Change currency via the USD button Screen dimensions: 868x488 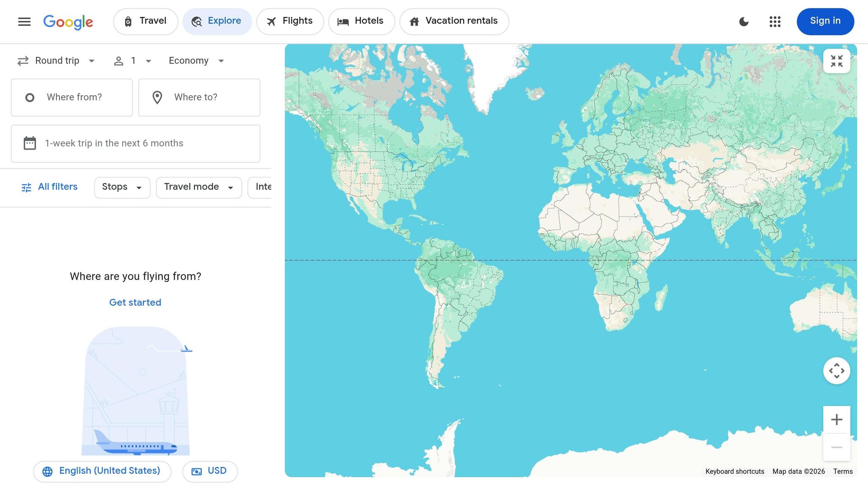click(210, 471)
